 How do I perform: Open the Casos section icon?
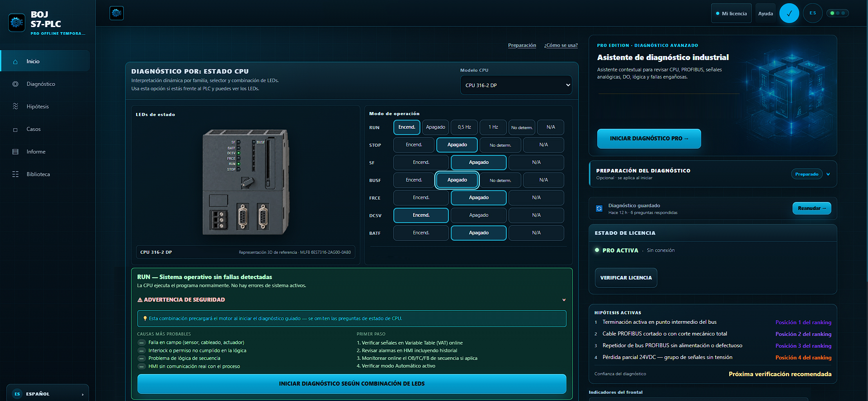(15, 130)
